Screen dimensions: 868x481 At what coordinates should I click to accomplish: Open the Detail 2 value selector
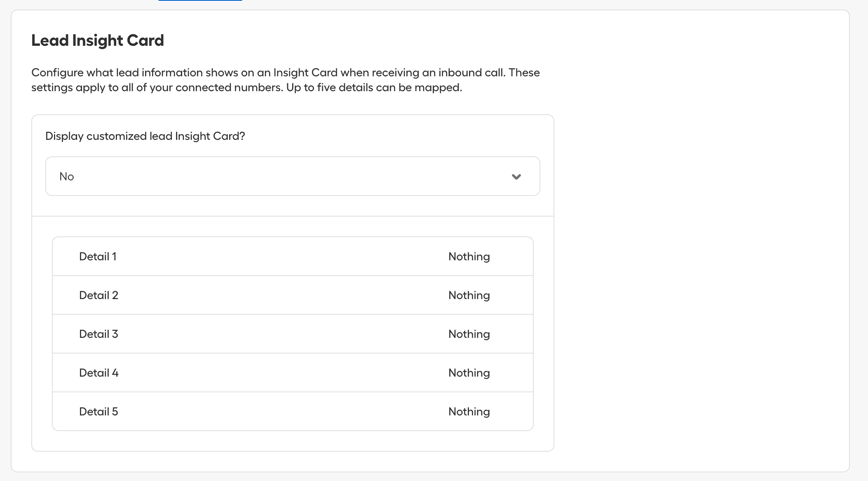(469, 295)
